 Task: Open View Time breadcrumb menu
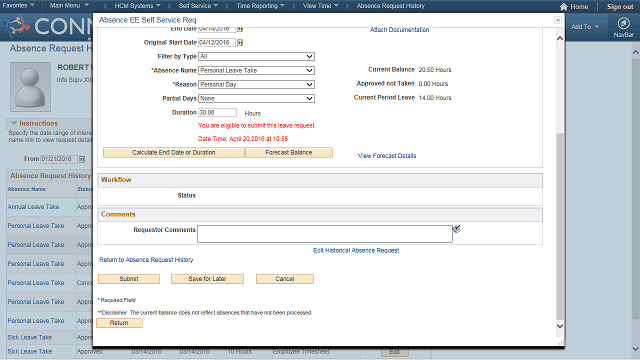point(320,6)
